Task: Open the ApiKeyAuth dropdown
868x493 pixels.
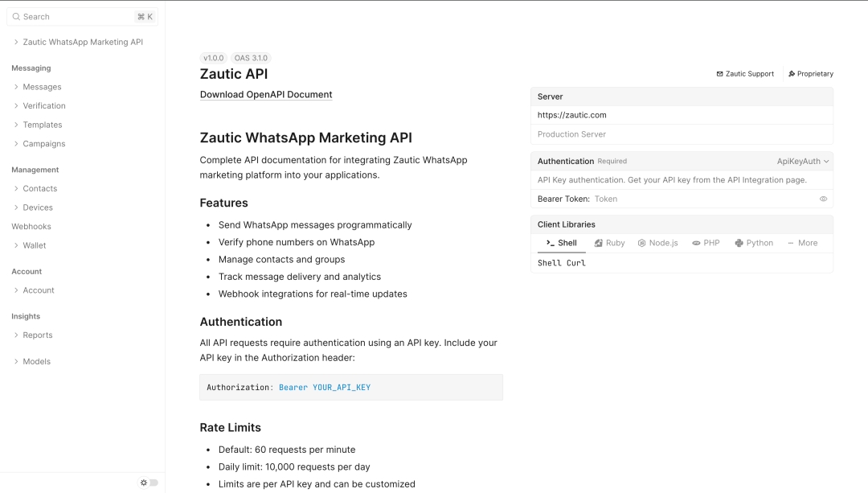Action: (x=803, y=161)
